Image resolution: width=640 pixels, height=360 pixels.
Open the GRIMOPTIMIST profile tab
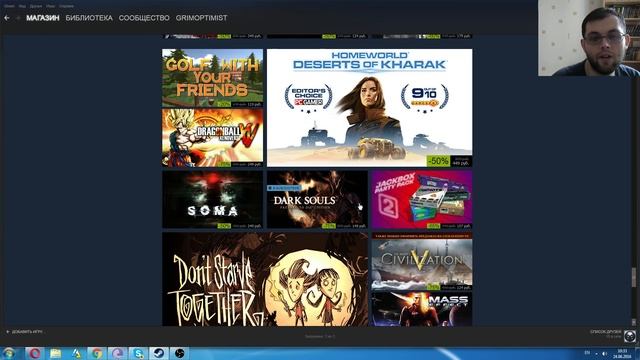(x=202, y=18)
